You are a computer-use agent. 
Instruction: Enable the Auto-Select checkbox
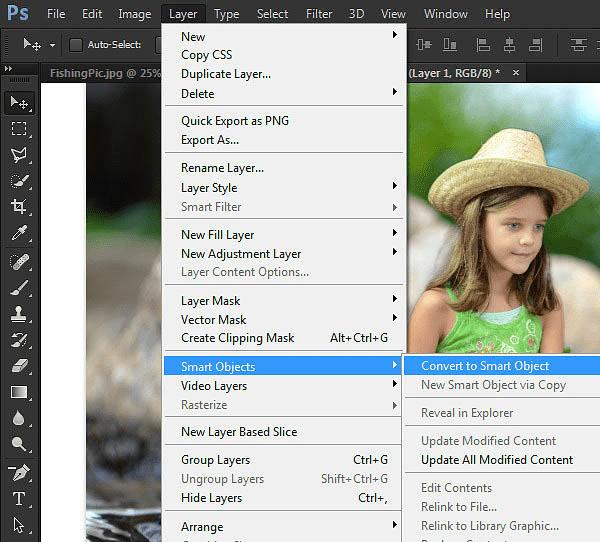(x=76, y=45)
